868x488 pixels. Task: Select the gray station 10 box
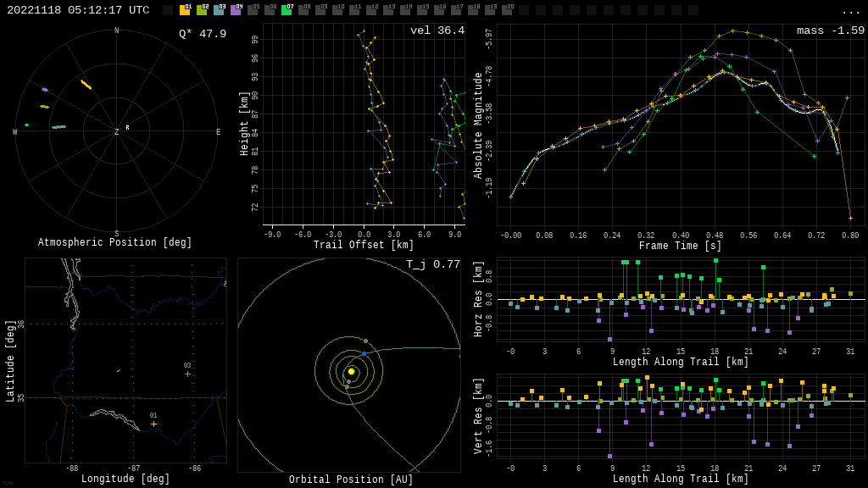(337, 10)
